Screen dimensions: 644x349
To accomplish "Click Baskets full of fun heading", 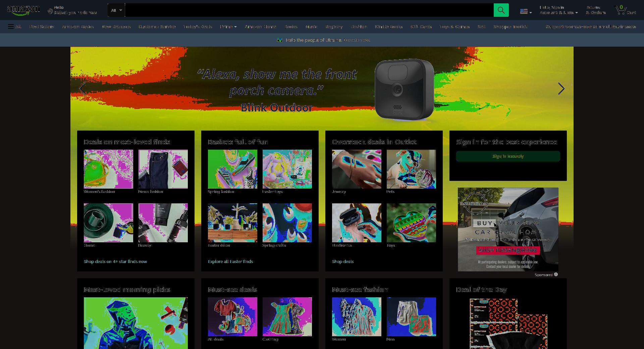I will pos(238,142).
